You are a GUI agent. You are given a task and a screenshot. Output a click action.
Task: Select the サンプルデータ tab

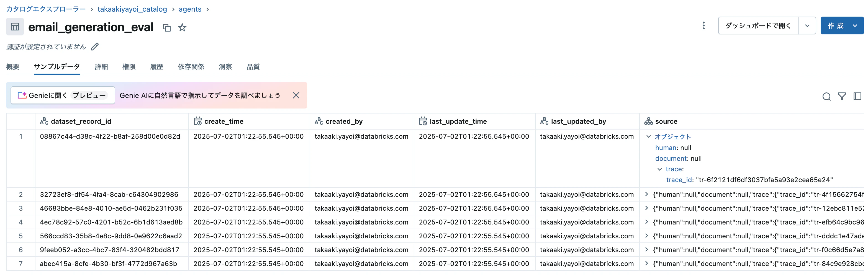[57, 67]
